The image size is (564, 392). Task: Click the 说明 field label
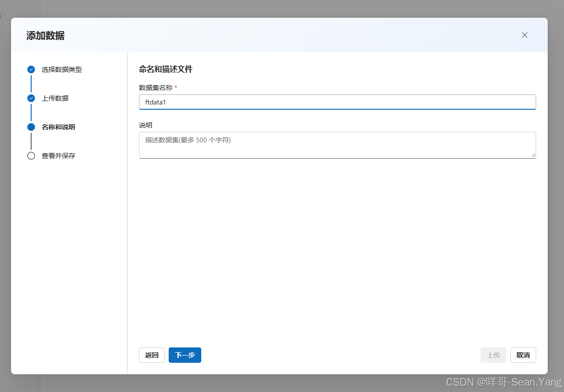146,125
